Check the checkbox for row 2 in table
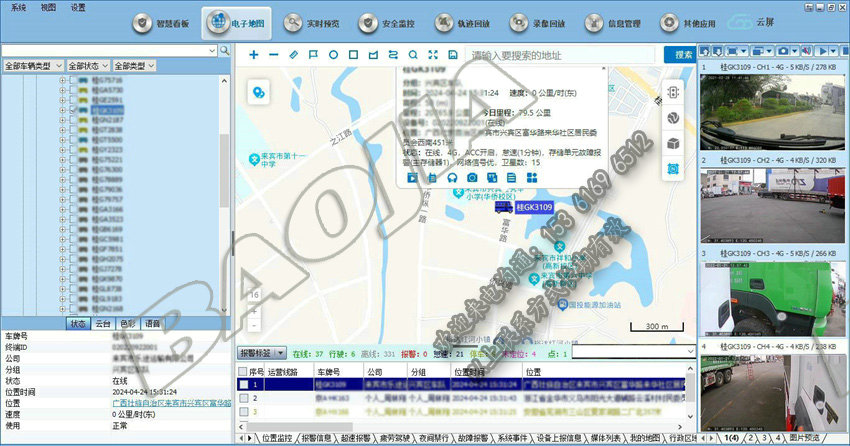Image resolution: width=850 pixels, height=446 pixels. point(243,397)
